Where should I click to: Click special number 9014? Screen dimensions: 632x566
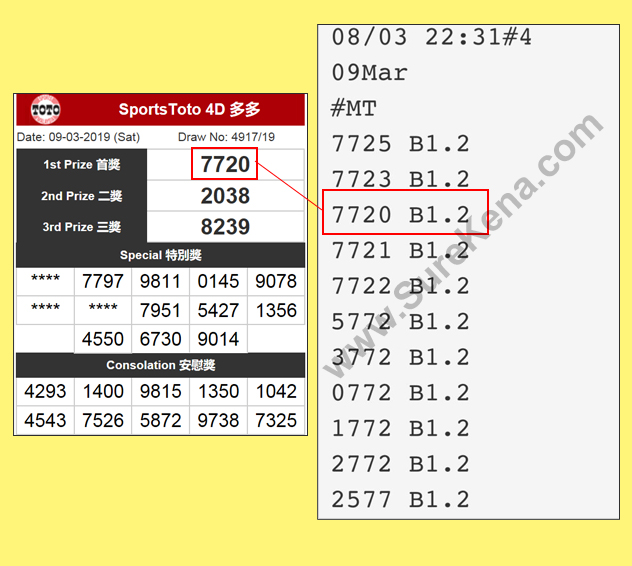pos(218,339)
